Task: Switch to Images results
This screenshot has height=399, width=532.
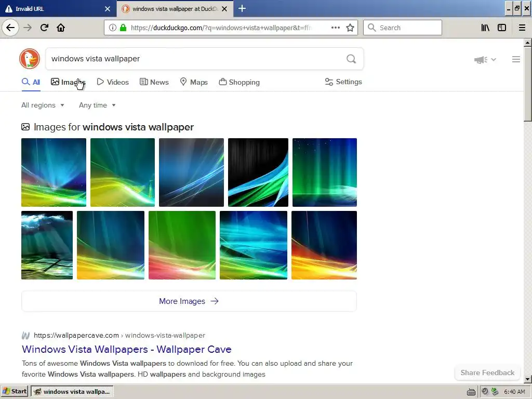Action: click(x=68, y=82)
